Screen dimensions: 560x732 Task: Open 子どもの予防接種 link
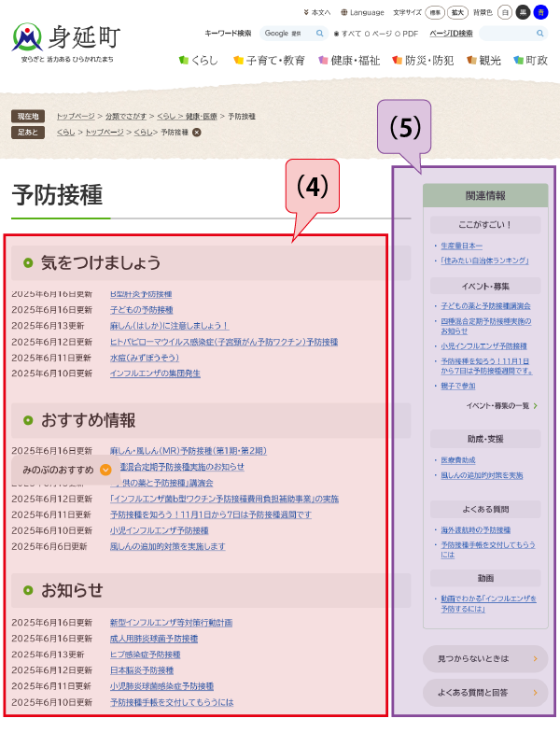[x=142, y=310]
